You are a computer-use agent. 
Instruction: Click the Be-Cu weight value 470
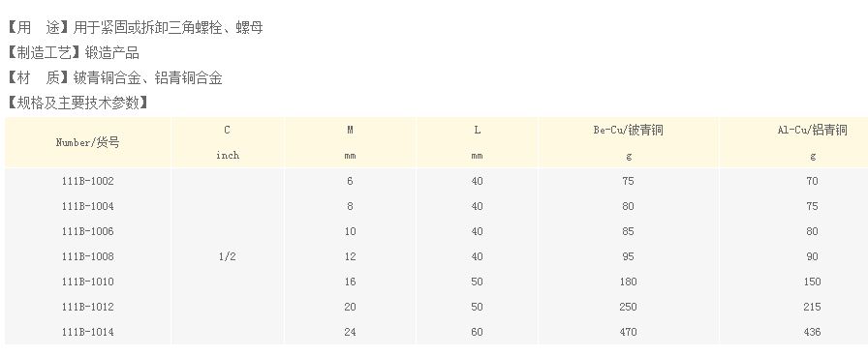coord(628,332)
